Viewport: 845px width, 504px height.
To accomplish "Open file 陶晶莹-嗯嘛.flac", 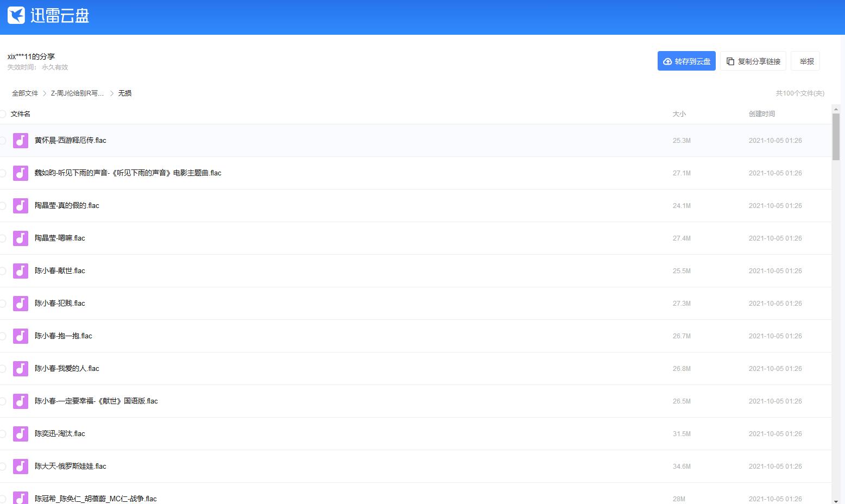I will click(x=60, y=238).
